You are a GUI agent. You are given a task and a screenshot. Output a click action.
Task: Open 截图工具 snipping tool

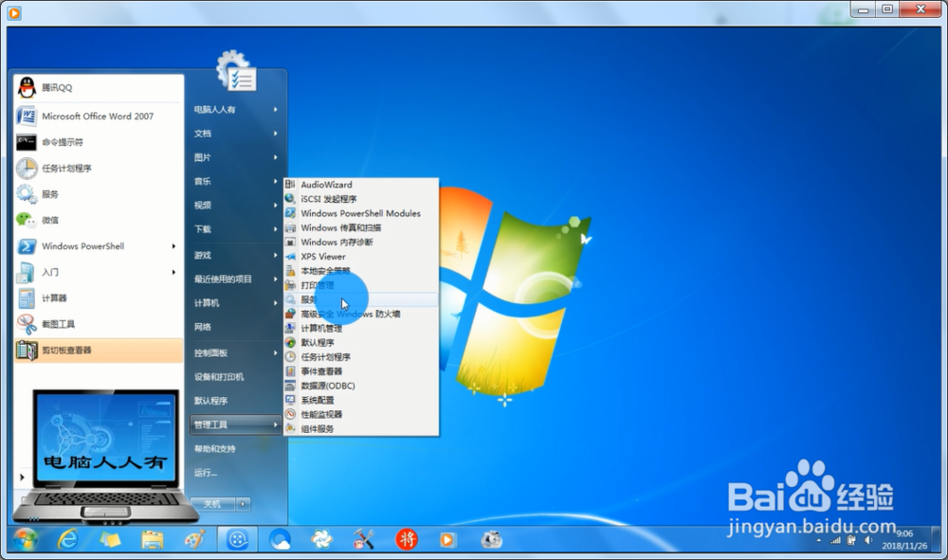tap(99, 324)
